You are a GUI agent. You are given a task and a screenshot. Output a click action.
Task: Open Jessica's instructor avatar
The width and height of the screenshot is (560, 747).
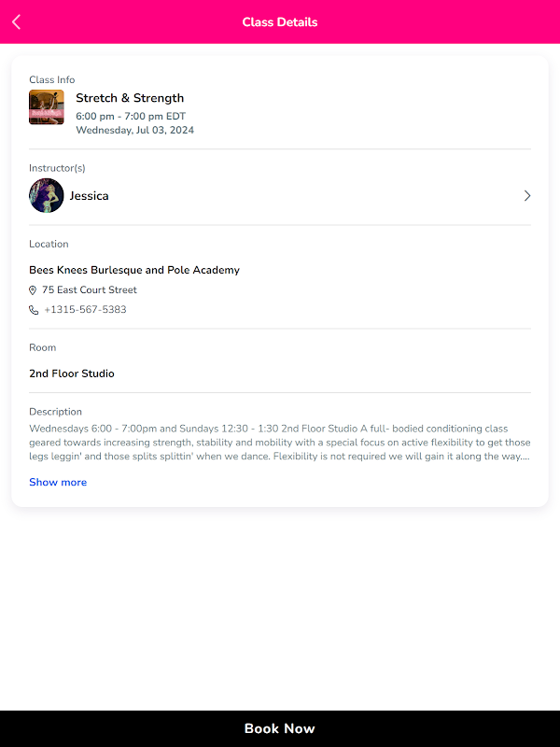[47, 196]
